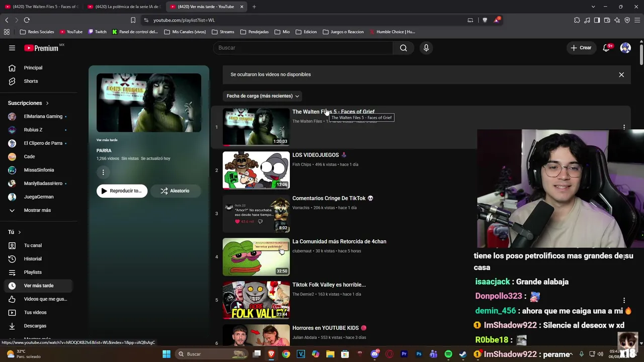Viewport: 644px width, 362px height.
Task: Open JuegaGerman channel
Action: [x=39, y=197]
